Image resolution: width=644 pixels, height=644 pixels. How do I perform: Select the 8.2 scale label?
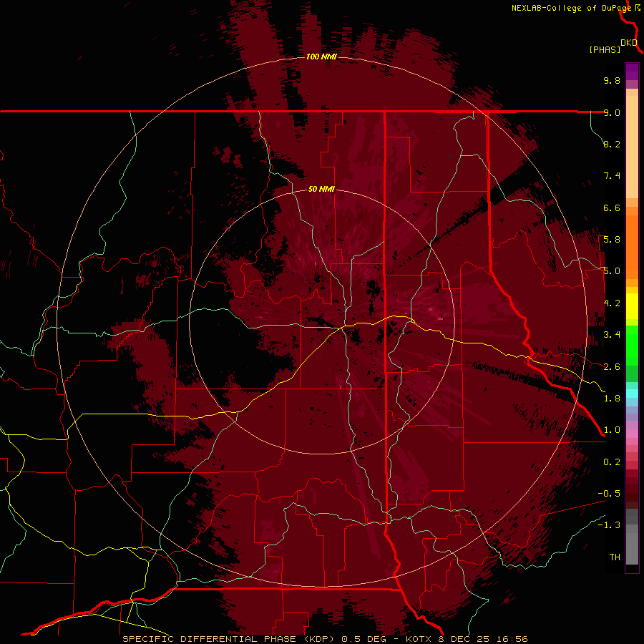pyautogui.click(x=612, y=144)
